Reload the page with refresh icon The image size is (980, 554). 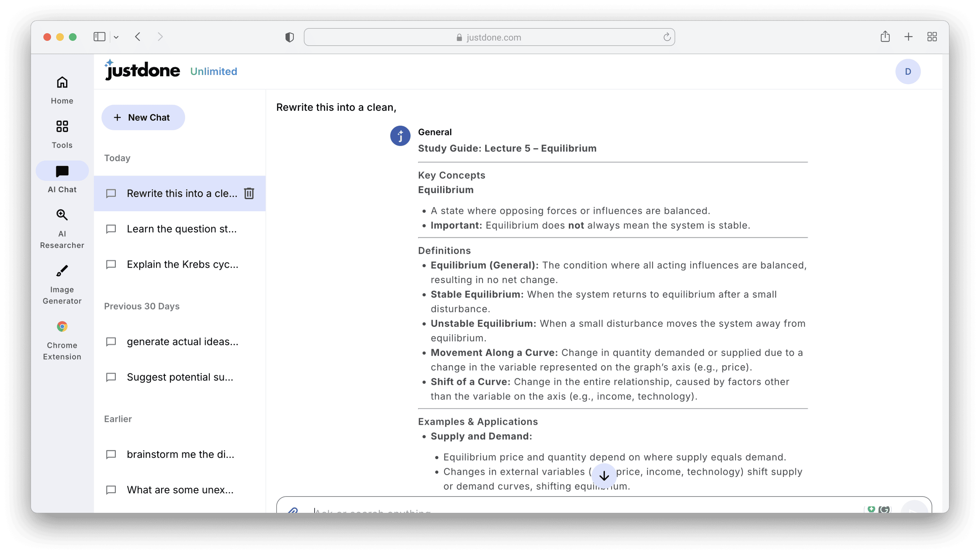(x=666, y=37)
